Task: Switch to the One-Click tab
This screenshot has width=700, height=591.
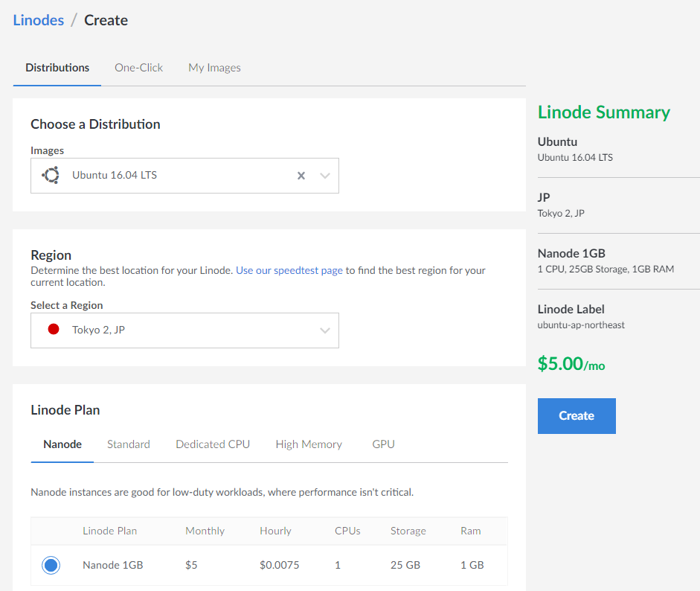Action: click(139, 68)
